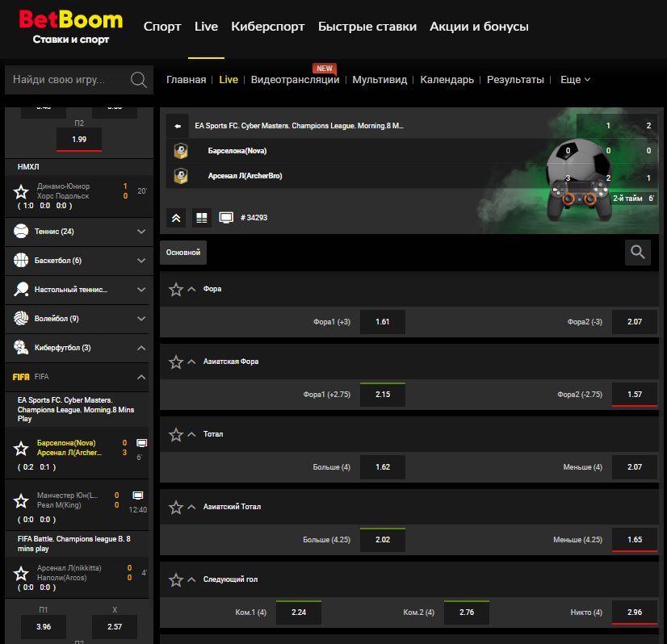Open stream icon for Манчестер Юн match

[138, 496]
